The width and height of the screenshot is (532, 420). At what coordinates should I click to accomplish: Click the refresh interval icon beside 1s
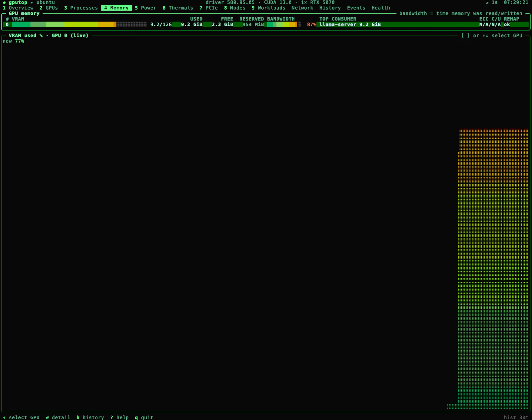[487, 2]
